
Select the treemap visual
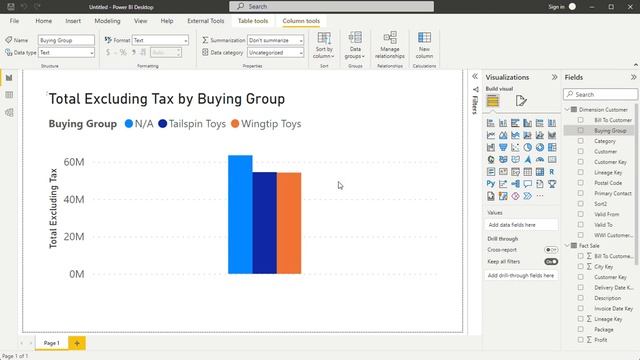point(552,147)
